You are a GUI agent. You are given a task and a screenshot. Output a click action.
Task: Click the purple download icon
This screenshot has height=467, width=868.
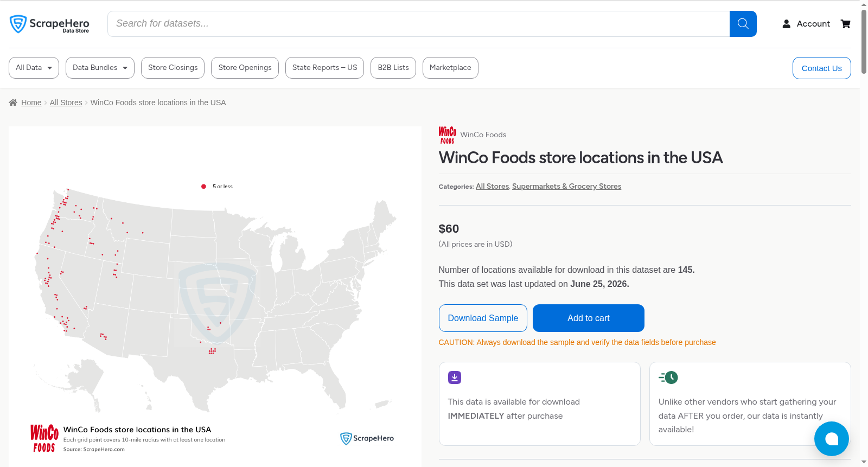tap(455, 378)
